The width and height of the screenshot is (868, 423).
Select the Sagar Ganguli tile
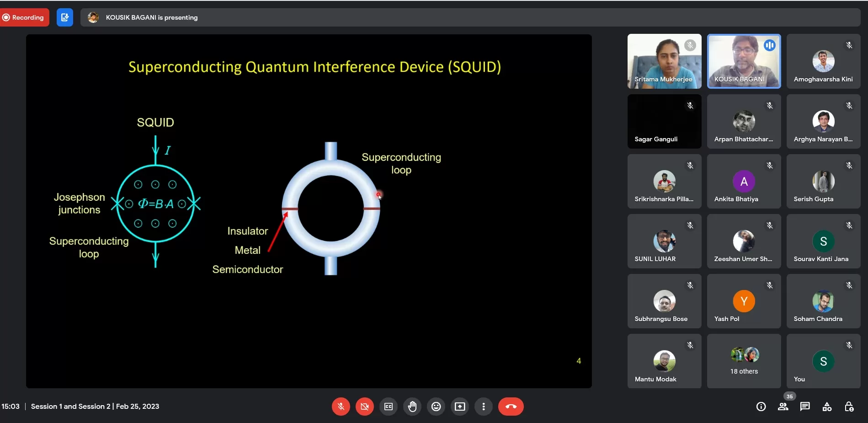[x=665, y=121]
